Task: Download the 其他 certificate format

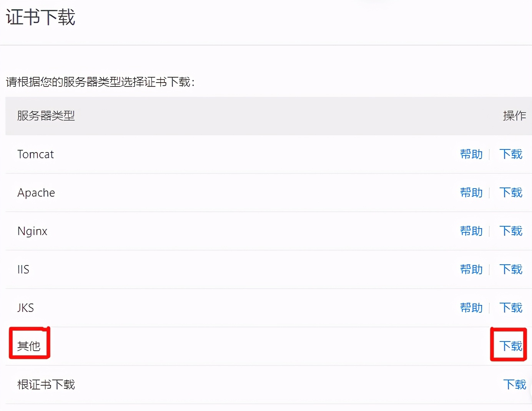Action: click(511, 346)
